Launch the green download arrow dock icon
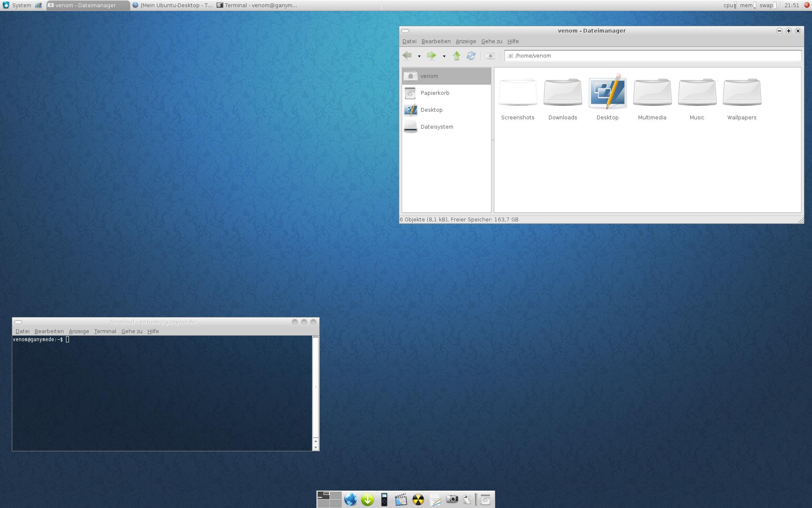 tap(367, 500)
